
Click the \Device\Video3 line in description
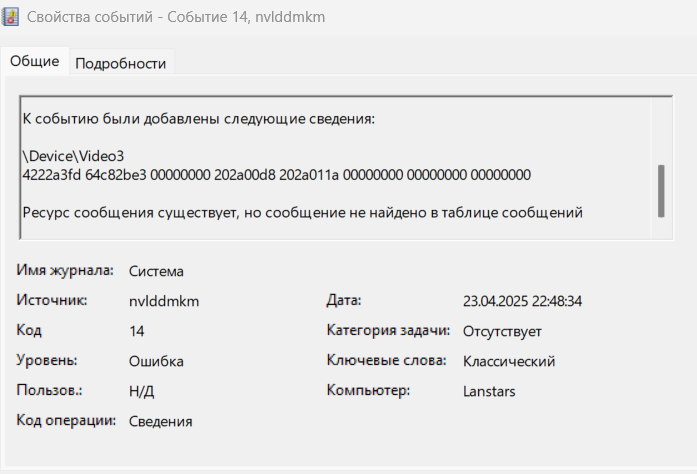coord(73,156)
